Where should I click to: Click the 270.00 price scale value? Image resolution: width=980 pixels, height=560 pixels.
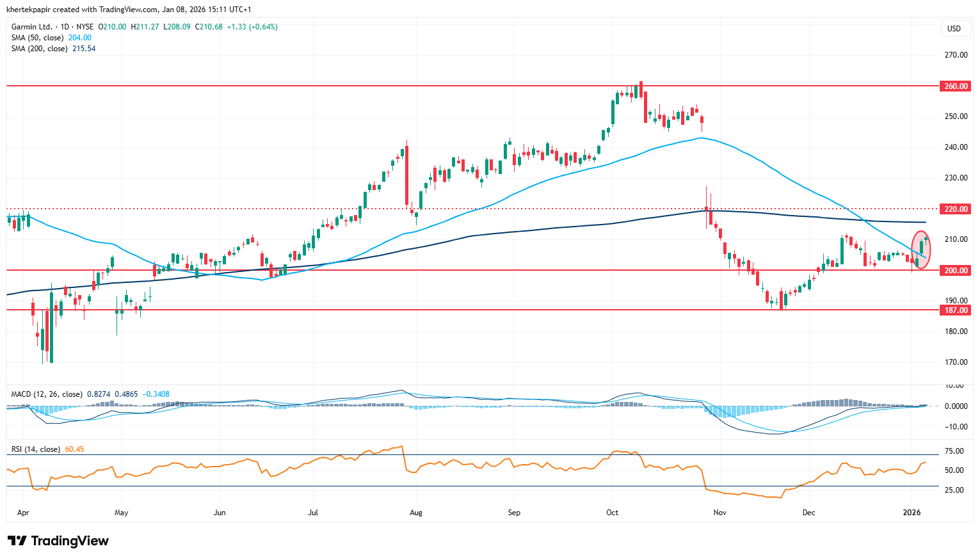pos(956,55)
